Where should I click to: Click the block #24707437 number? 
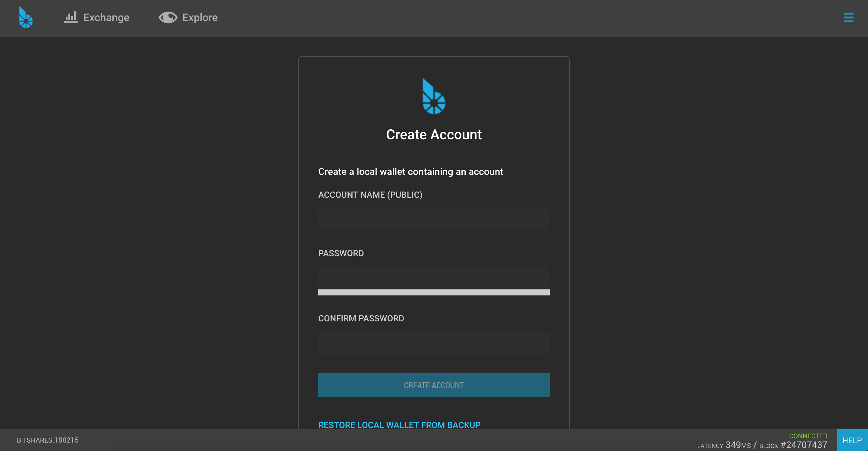click(x=804, y=445)
